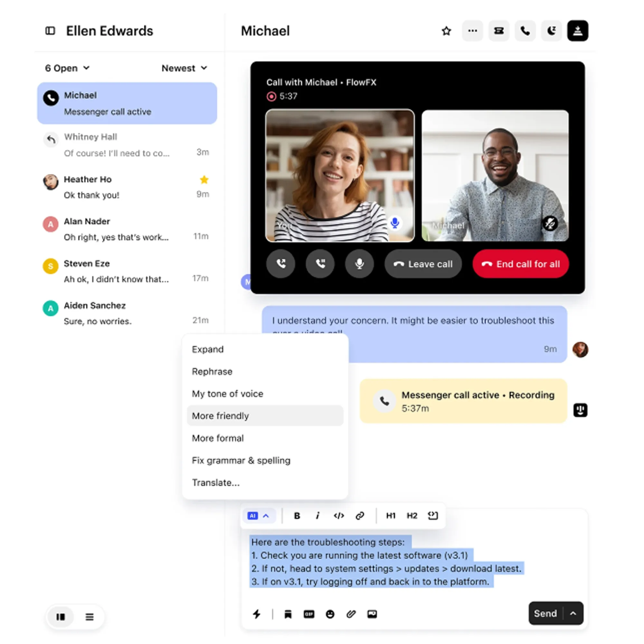Click the phone icon in the yellow call card

pyautogui.click(x=384, y=401)
